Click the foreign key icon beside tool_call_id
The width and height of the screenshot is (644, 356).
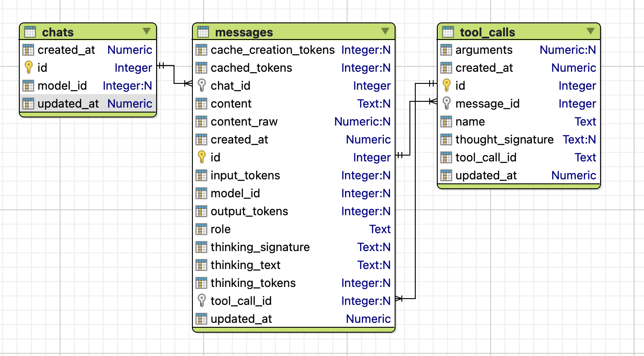(x=202, y=300)
